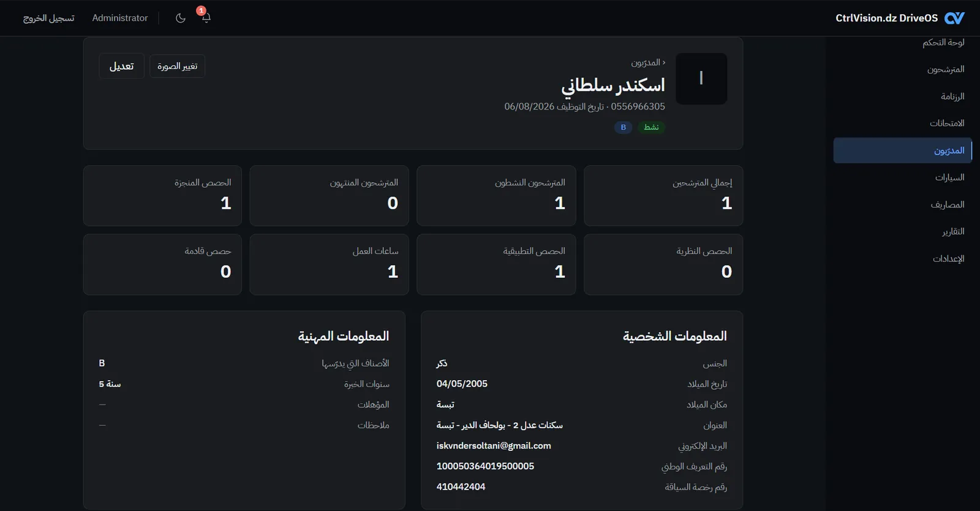Click national ID 100050364019500005
Screen dimensions: 980x511
pos(485,466)
